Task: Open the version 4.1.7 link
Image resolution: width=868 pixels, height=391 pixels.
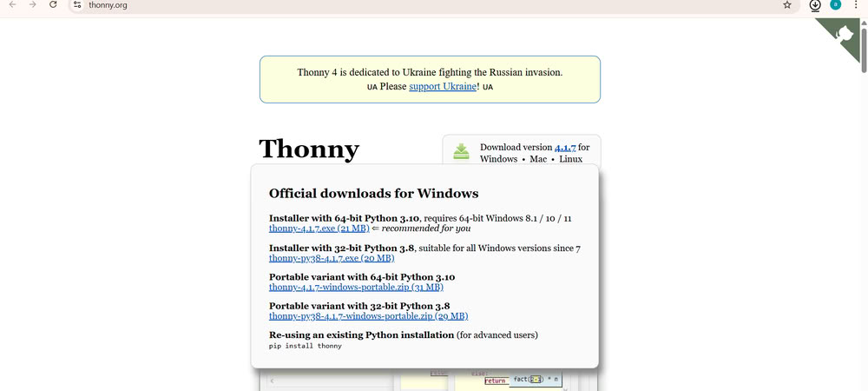Action: [565, 148]
